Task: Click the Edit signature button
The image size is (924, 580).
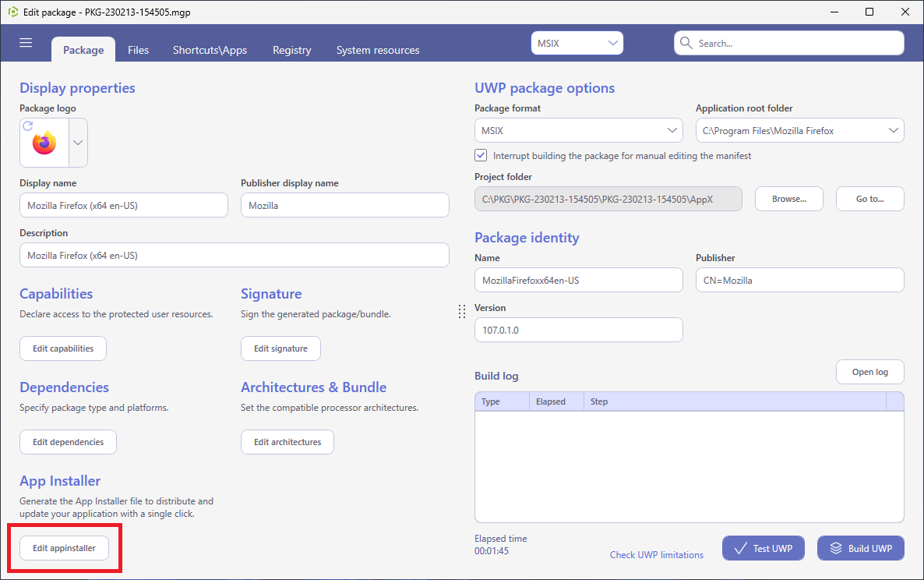Action: click(x=280, y=348)
